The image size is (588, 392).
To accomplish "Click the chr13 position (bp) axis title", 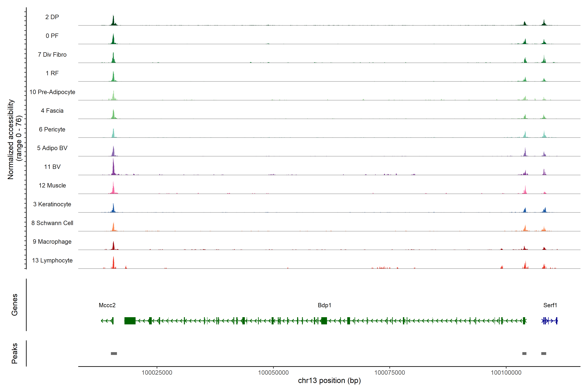I will point(329,381).
